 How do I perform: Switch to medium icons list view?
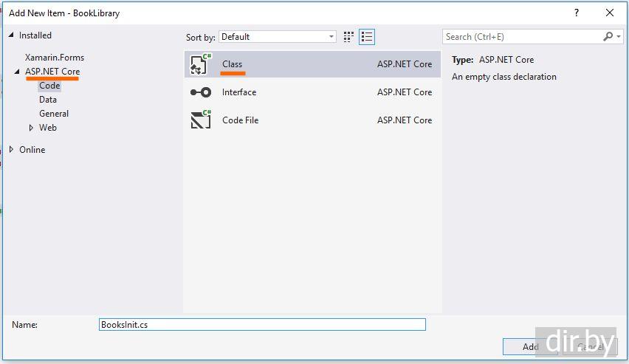coord(367,37)
